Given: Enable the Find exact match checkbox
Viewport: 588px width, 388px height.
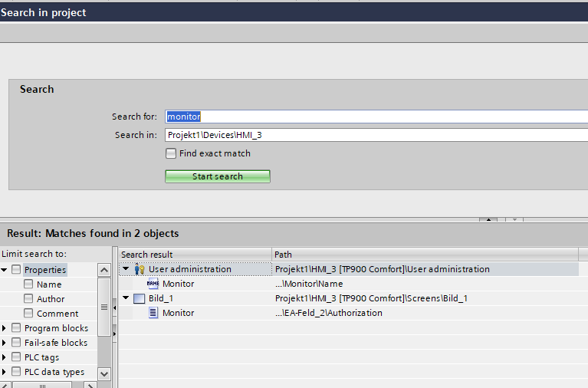Looking at the screenshot, I should coord(171,153).
